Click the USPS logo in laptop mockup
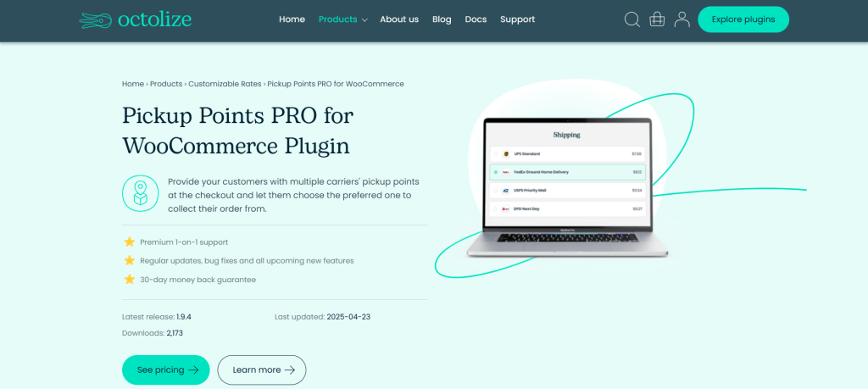 pyautogui.click(x=505, y=191)
